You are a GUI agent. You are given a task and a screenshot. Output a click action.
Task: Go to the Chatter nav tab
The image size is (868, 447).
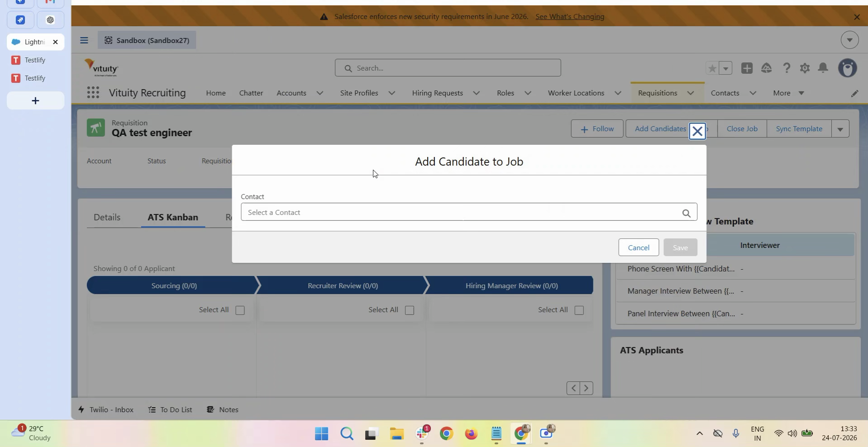(x=251, y=93)
